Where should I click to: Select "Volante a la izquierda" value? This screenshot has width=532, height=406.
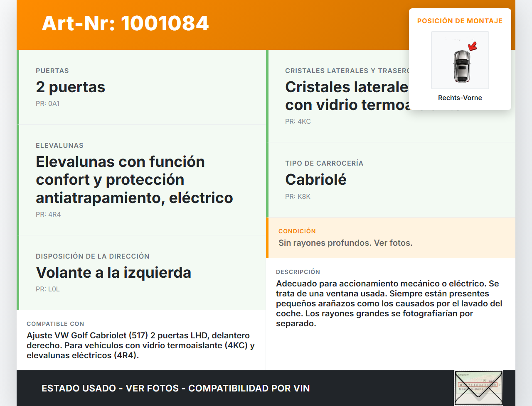113,273
